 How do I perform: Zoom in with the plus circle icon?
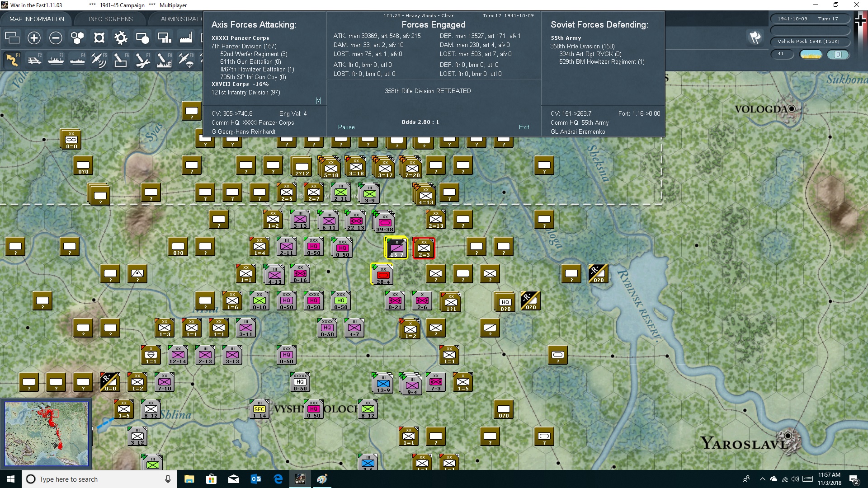click(x=34, y=38)
